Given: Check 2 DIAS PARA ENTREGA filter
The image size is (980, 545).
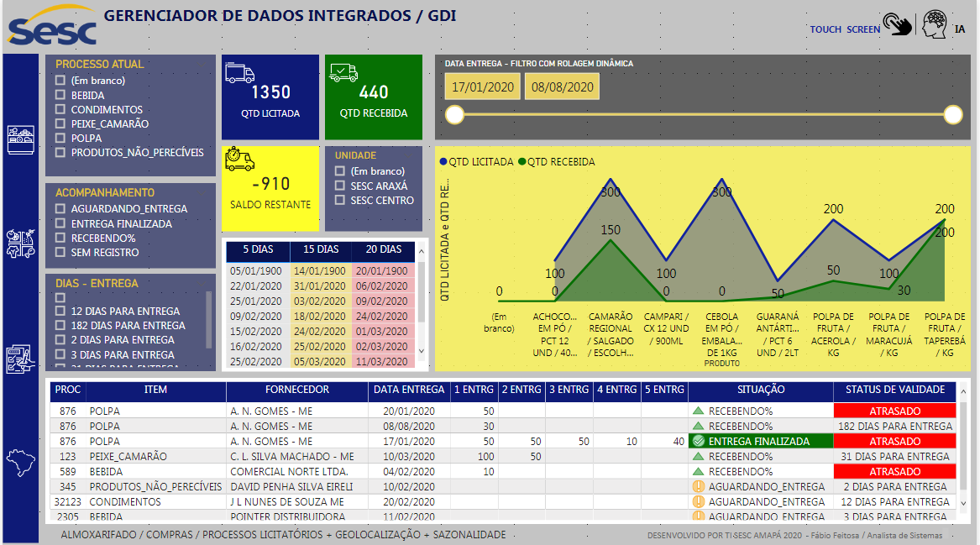Looking at the screenshot, I should coord(60,339).
